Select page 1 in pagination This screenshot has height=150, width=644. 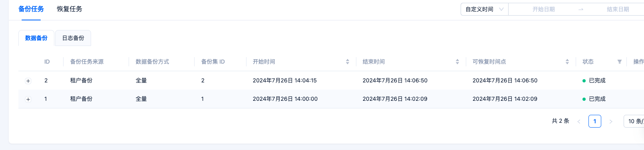(x=595, y=121)
